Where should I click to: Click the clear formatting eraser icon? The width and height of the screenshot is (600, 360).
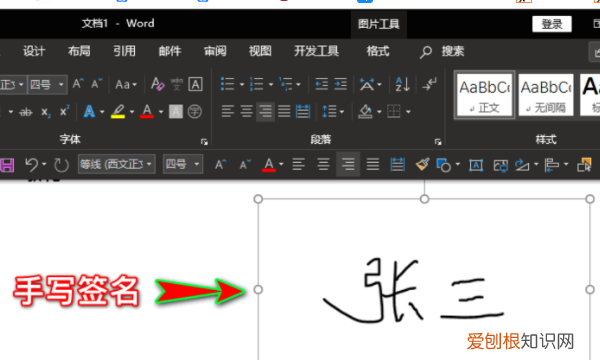[157, 84]
